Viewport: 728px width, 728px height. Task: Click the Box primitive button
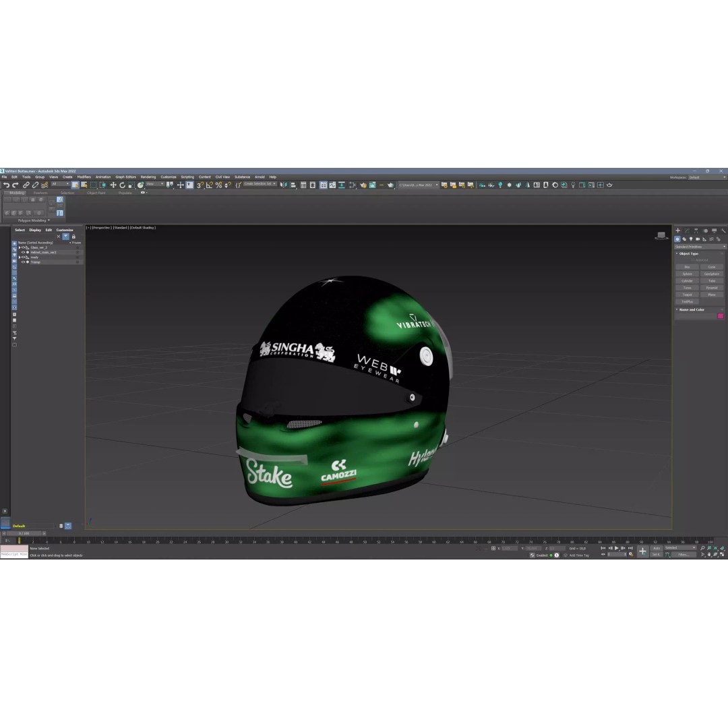point(687,267)
